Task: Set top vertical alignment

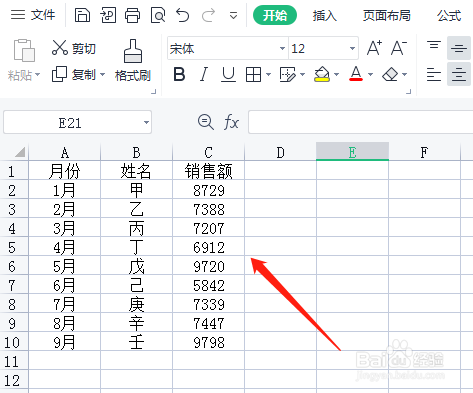Action: pyautogui.click(x=434, y=46)
